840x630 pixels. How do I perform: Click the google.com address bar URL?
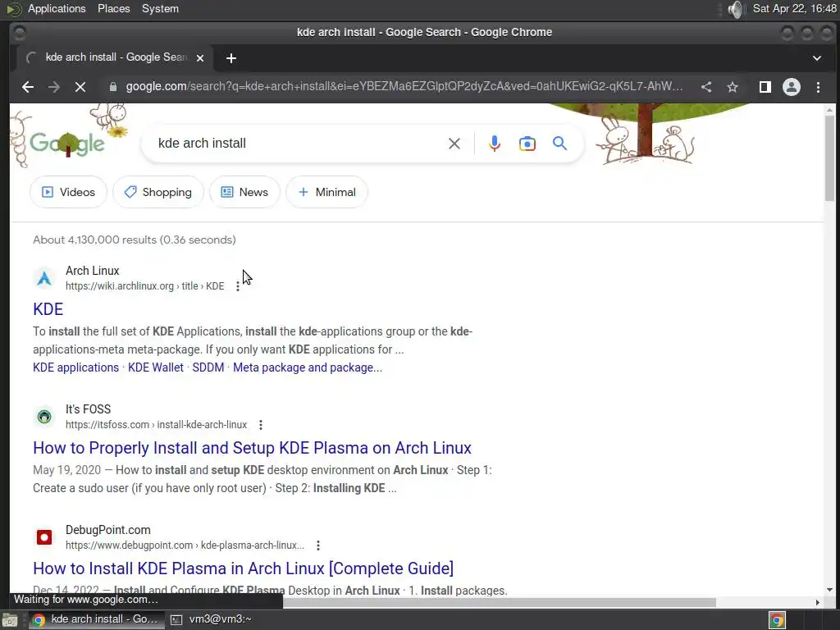[404, 87]
